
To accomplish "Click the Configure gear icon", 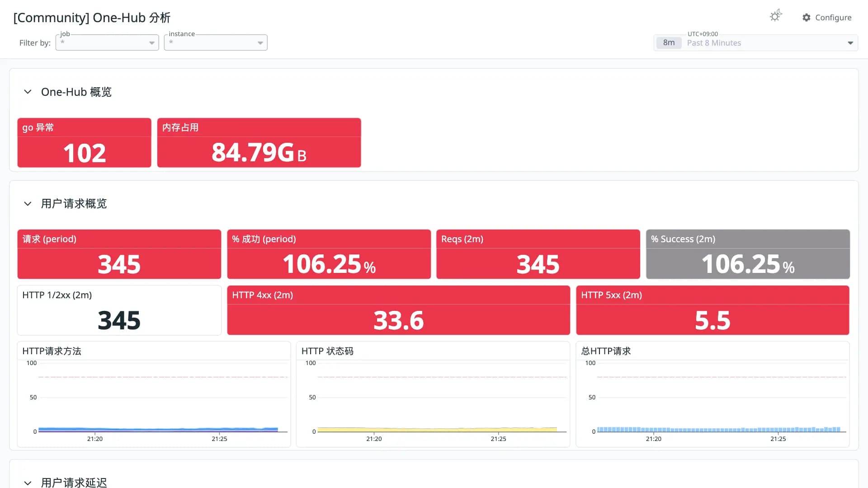I will click(807, 18).
